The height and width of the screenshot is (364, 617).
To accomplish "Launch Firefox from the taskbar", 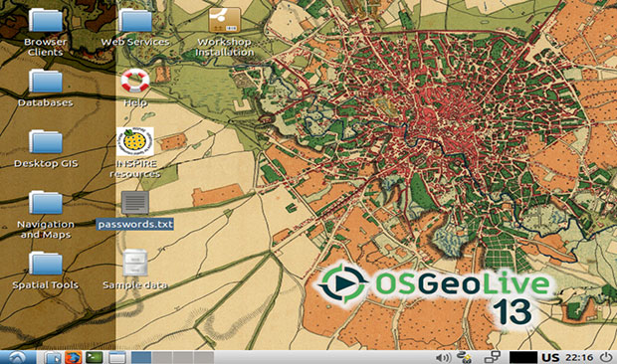I will [x=74, y=358].
